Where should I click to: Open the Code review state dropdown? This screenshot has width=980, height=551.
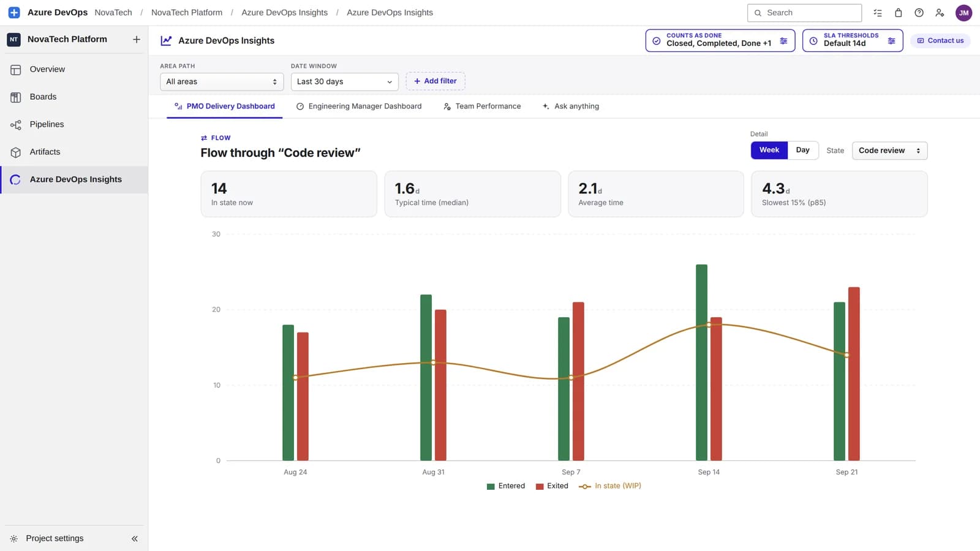point(889,151)
